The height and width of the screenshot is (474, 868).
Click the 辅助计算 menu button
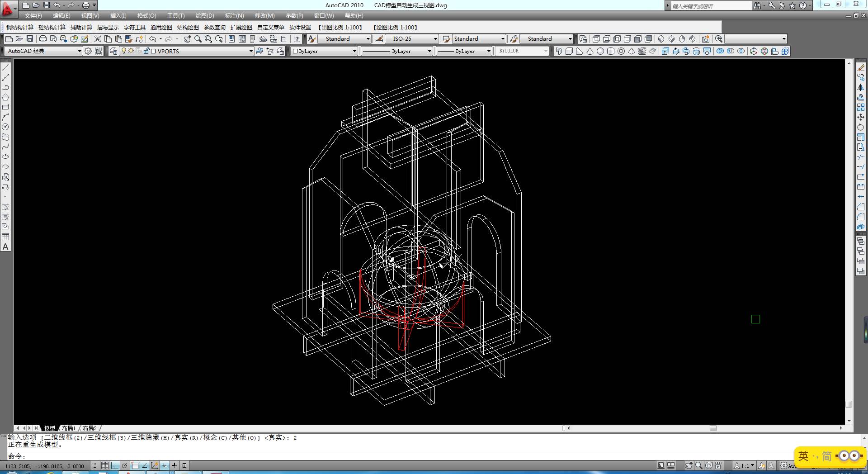[81, 28]
